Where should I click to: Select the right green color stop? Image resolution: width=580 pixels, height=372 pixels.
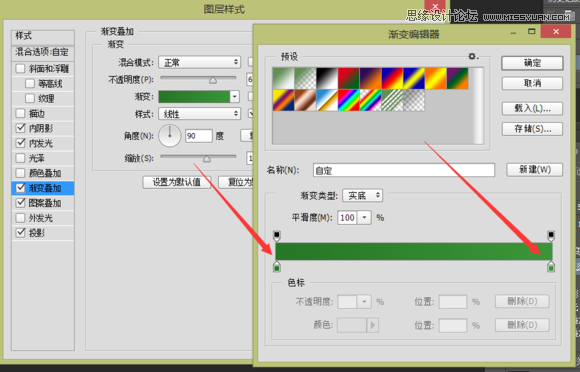pos(551,267)
